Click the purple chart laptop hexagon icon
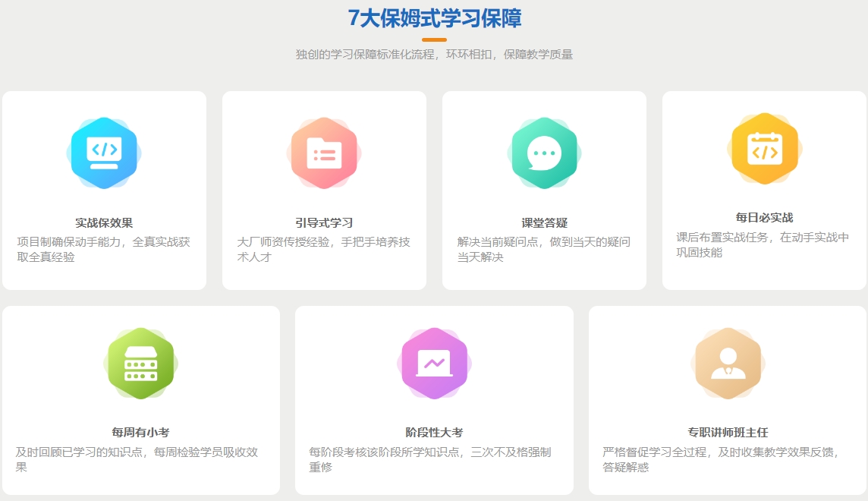 click(434, 364)
